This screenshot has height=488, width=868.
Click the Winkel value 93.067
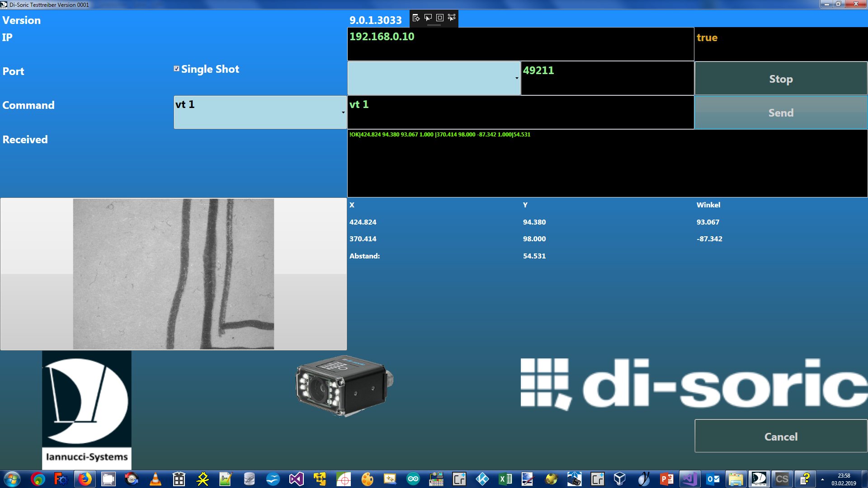tap(708, 222)
